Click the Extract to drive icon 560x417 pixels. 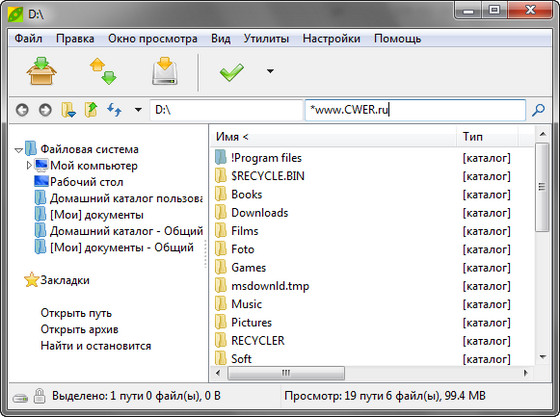pos(165,71)
